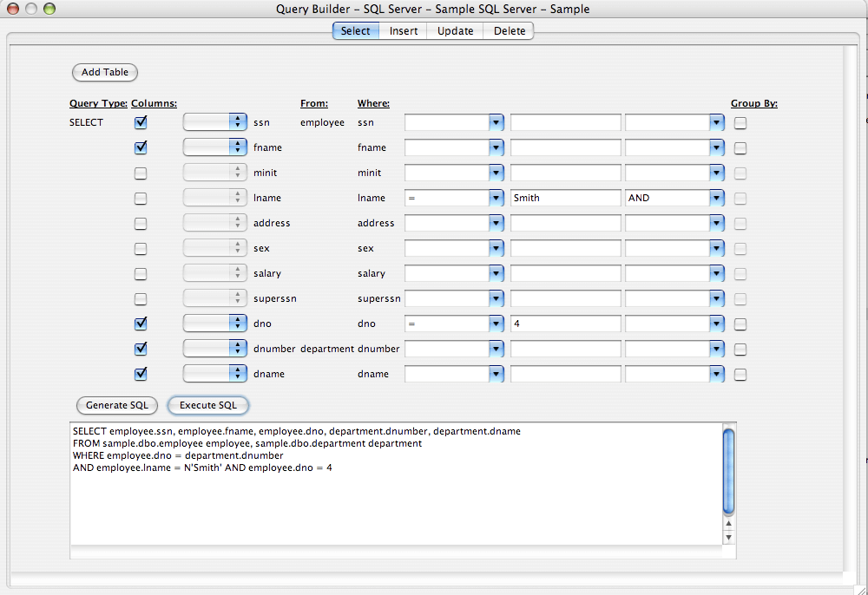868x595 pixels.
Task: Click the Add Table button
Action: point(105,72)
